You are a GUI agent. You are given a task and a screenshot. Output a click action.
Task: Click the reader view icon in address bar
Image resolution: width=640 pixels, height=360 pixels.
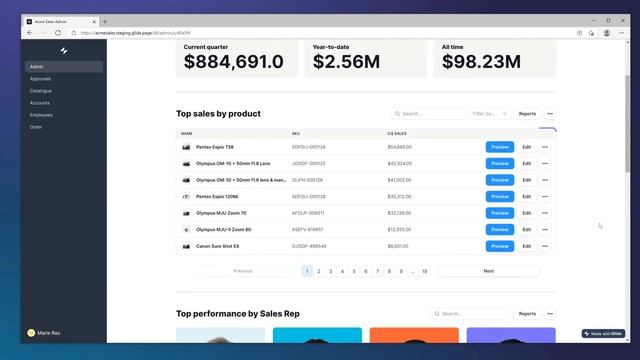579,33
